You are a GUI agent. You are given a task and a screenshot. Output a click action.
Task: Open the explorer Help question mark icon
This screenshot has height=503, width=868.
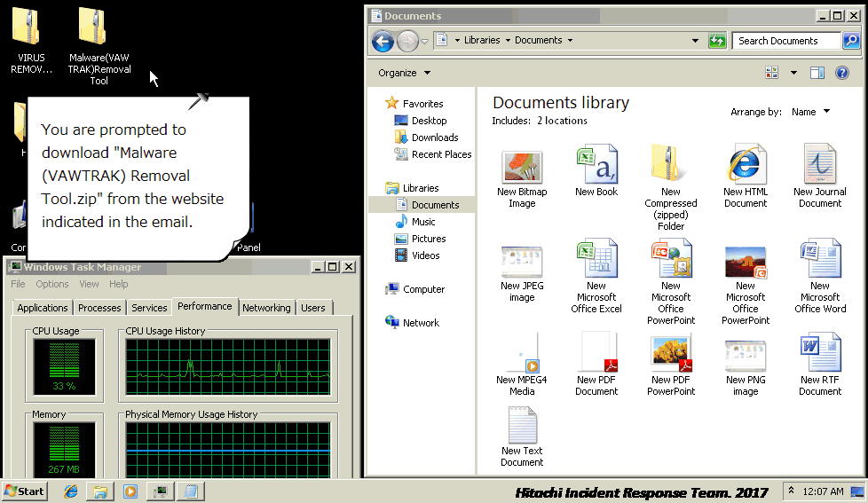click(x=842, y=73)
